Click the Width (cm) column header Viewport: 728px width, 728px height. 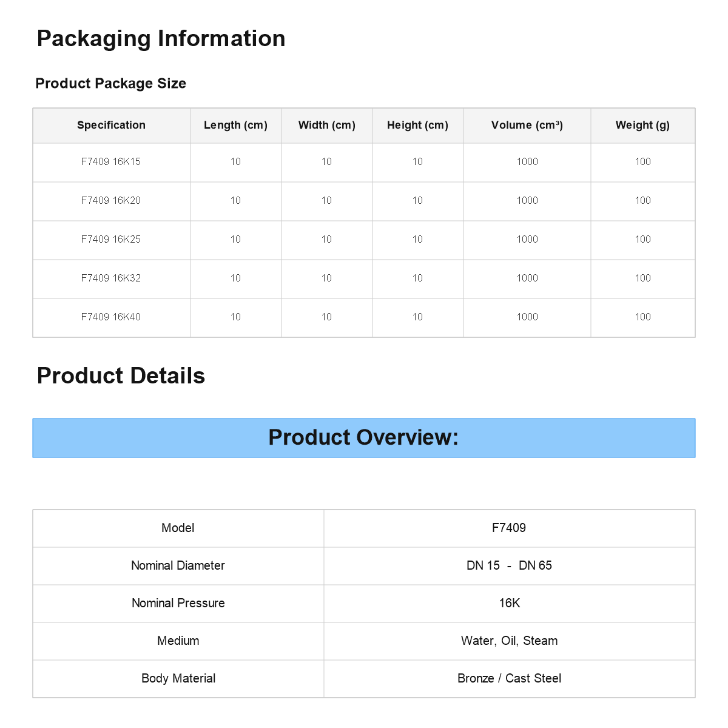(327, 126)
